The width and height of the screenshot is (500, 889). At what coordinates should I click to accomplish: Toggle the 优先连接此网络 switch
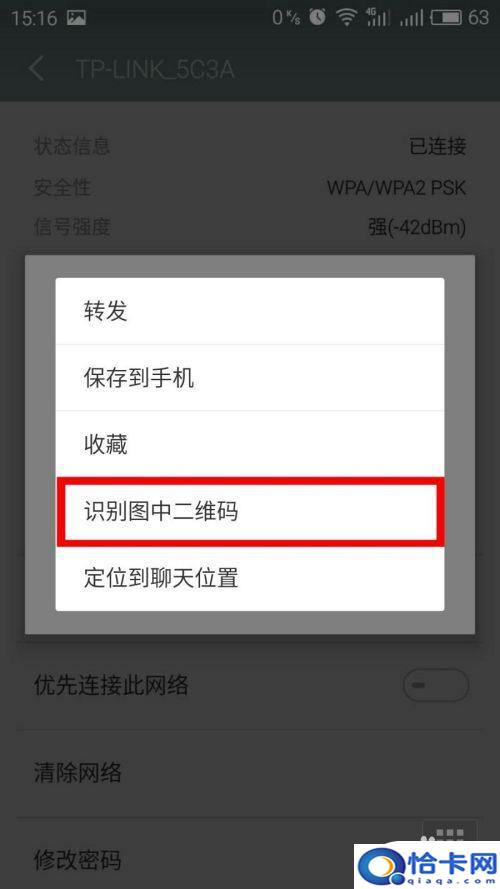click(436, 685)
